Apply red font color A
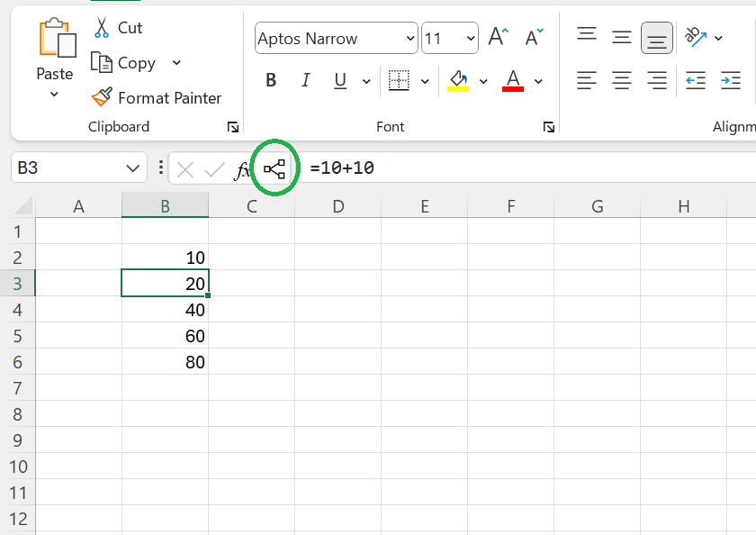This screenshot has width=756, height=535. [x=513, y=80]
